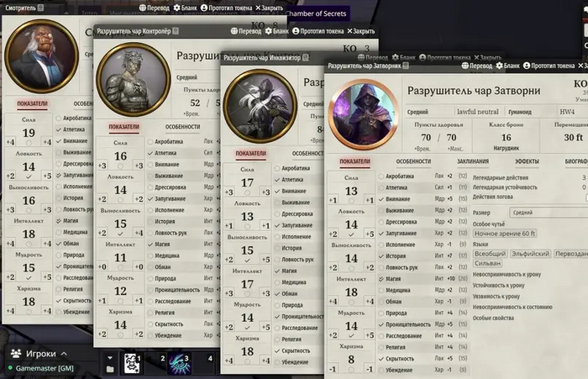Collapse the Игроки list chevron
Image resolution: width=588 pixels, height=379 pixels.
(x=64, y=354)
